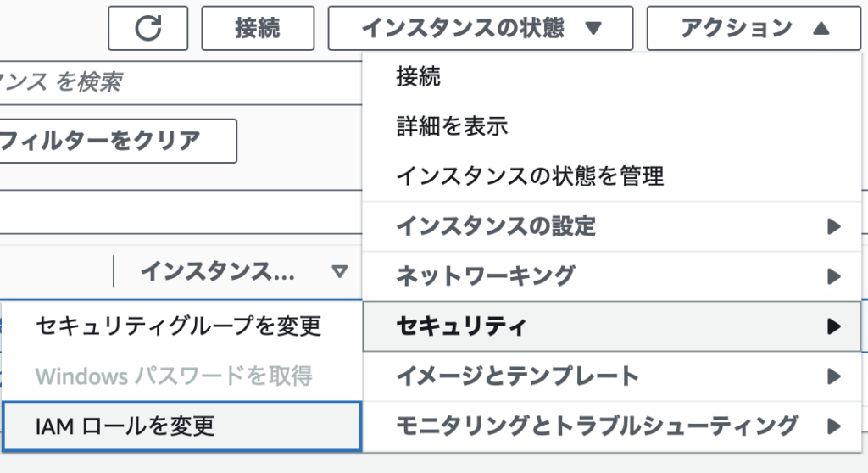Click the インスタンス column sort triangle

(x=339, y=271)
